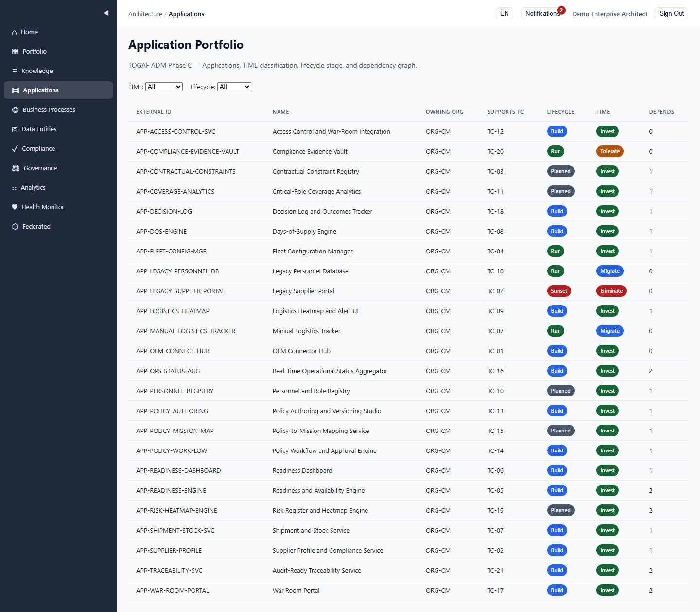Click the EXTERNAL ID column header
This screenshot has height=612, width=700.
(x=154, y=112)
